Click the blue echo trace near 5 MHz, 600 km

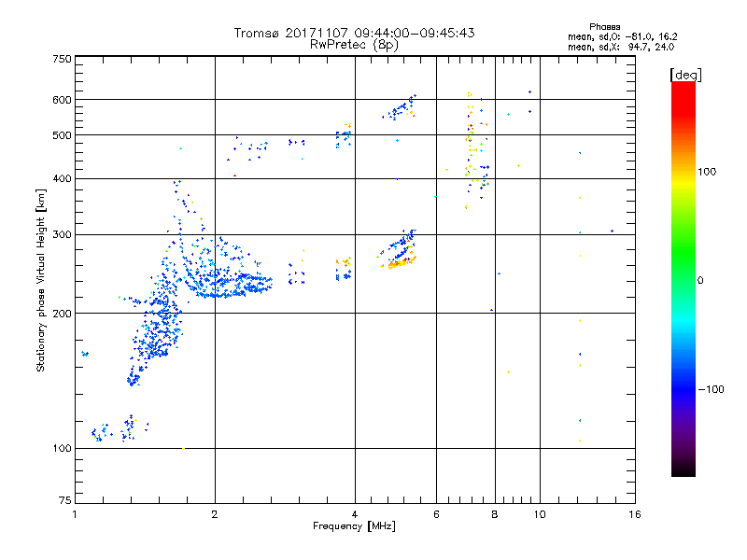point(401,107)
